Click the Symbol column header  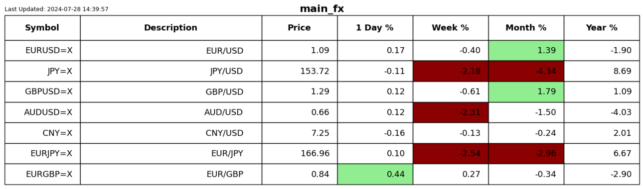[x=42, y=28]
